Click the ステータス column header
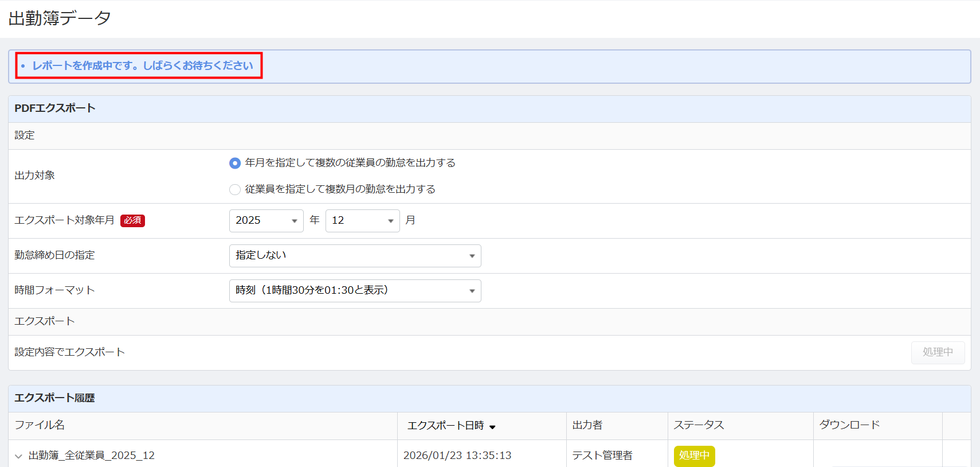Image resolution: width=980 pixels, height=467 pixels. click(x=699, y=425)
